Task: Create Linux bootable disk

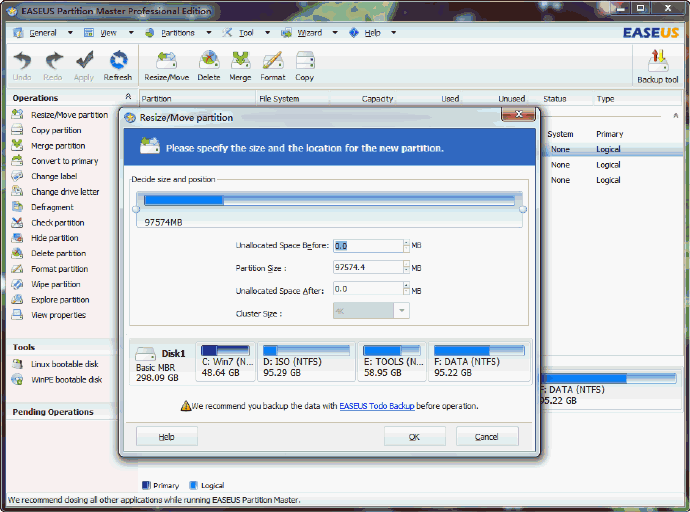Action: [x=64, y=364]
